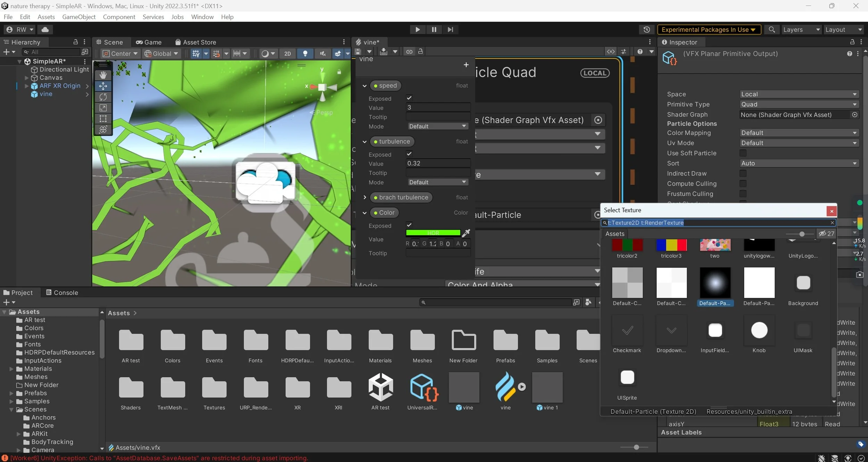
Task: Click Experimental Packages In Use button
Action: coord(709,29)
